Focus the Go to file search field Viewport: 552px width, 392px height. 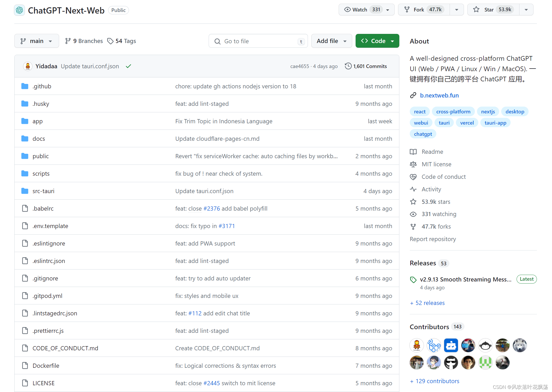tap(258, 41)
